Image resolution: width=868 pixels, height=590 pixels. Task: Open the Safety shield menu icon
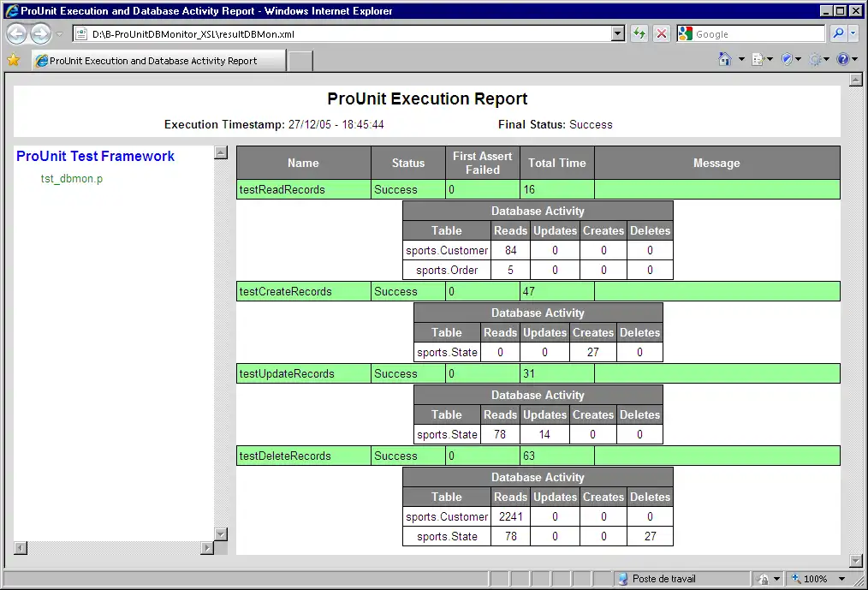[788, 59]
